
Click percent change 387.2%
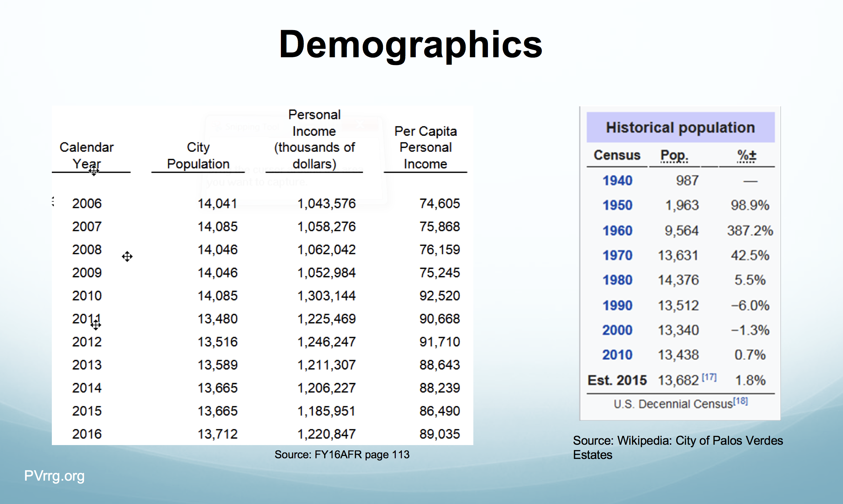coord(750,231)
